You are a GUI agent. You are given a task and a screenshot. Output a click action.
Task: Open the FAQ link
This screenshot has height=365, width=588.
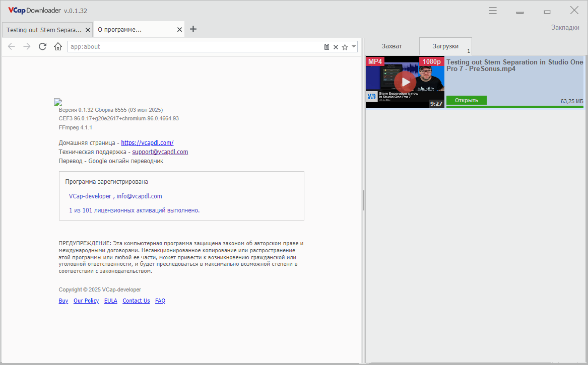(160, 301)
